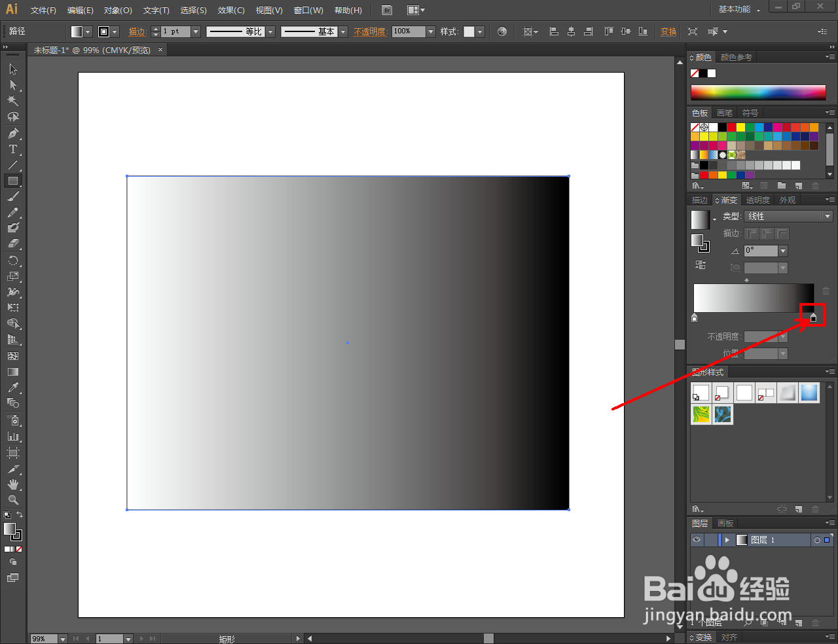Image resolution: width=838 pixels, height=644 pixels.
Task: Select black gradient stop on slider
Action: point(814,318)
